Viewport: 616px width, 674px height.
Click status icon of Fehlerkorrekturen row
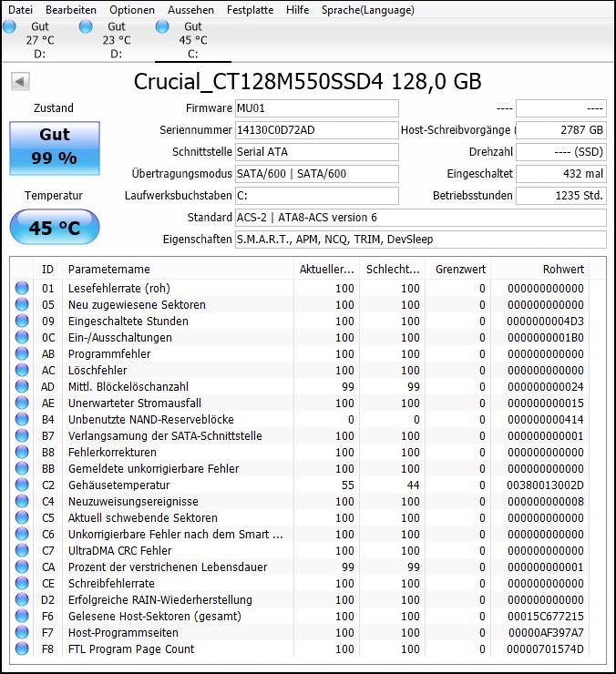(x=22, y=452)
